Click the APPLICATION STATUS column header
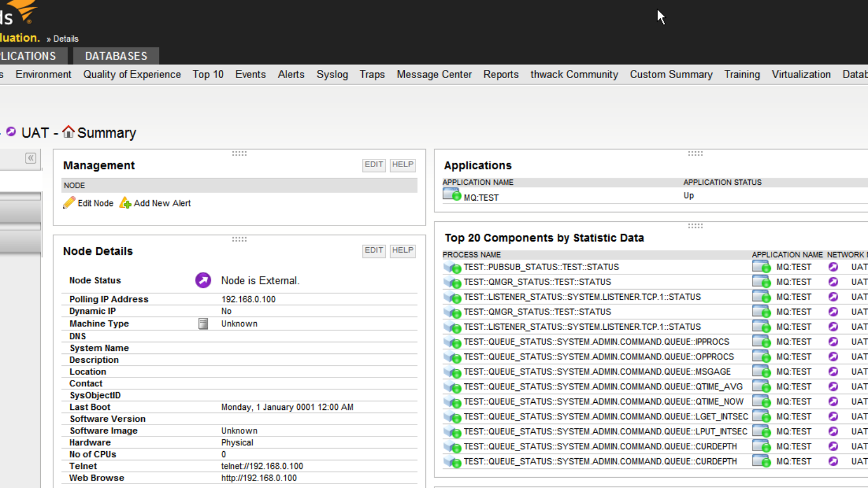This screenshot has height=488, width=868. pyautogui.click(x=722, y=183)
